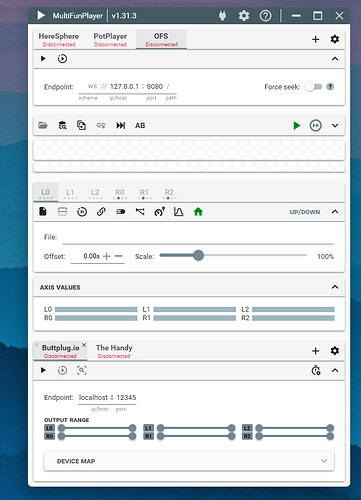Toggle OFS auto-connect circular play icon
This screenshot has width=361, height=500.
pos(62,59)
